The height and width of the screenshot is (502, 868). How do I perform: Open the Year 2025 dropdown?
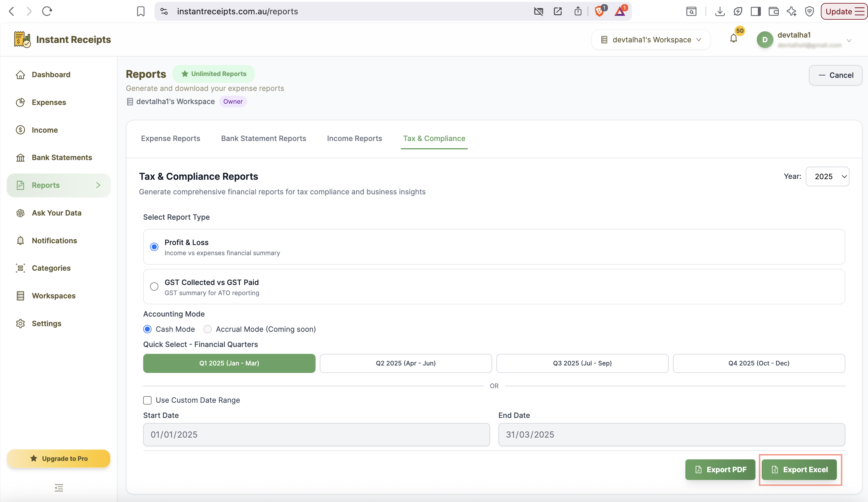(827, 177)
